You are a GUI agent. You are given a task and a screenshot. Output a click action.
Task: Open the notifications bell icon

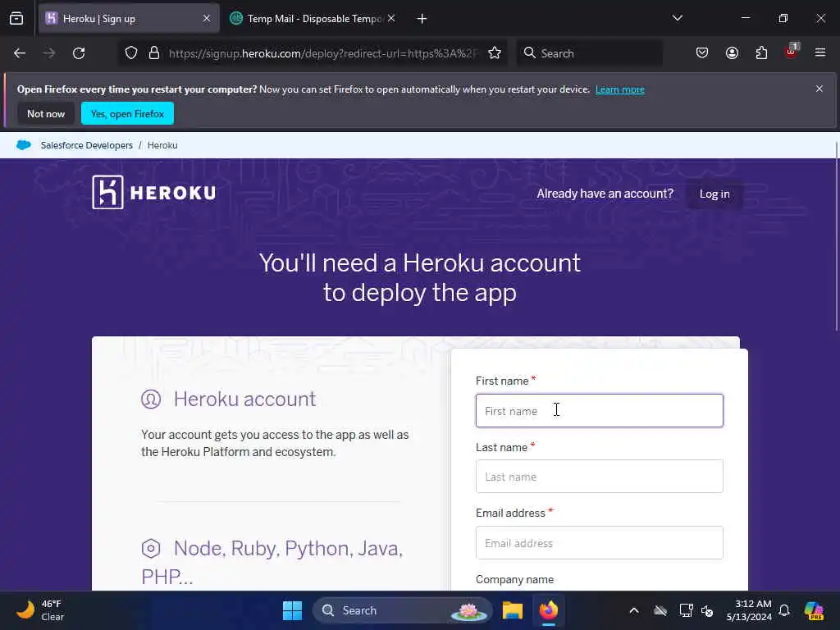tap(784, 610)
